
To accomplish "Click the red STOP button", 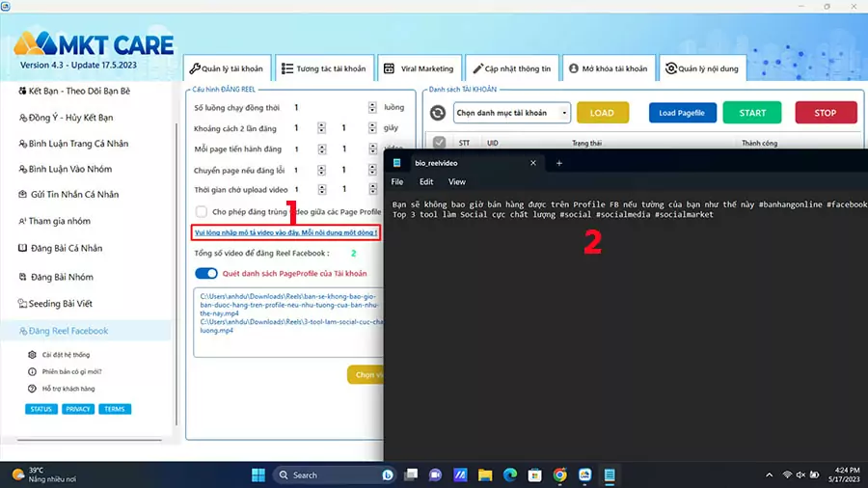I will click(x=826, y=113).
